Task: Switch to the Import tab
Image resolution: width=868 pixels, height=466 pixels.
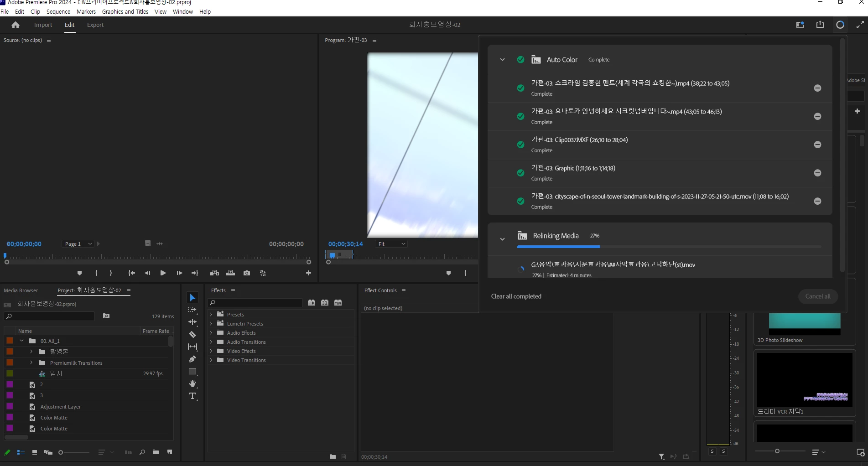Action: coord(43,25)
